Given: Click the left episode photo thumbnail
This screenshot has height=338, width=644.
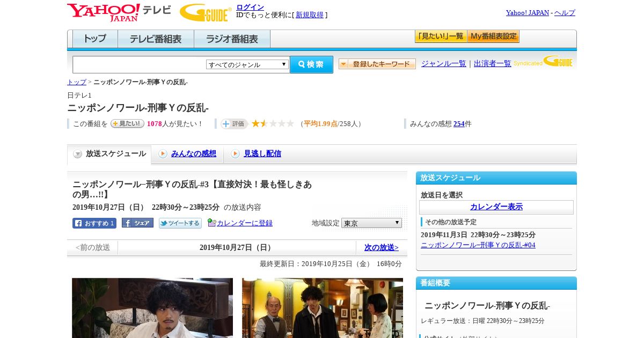Looking at the screenshot, I should coord(152,307).
